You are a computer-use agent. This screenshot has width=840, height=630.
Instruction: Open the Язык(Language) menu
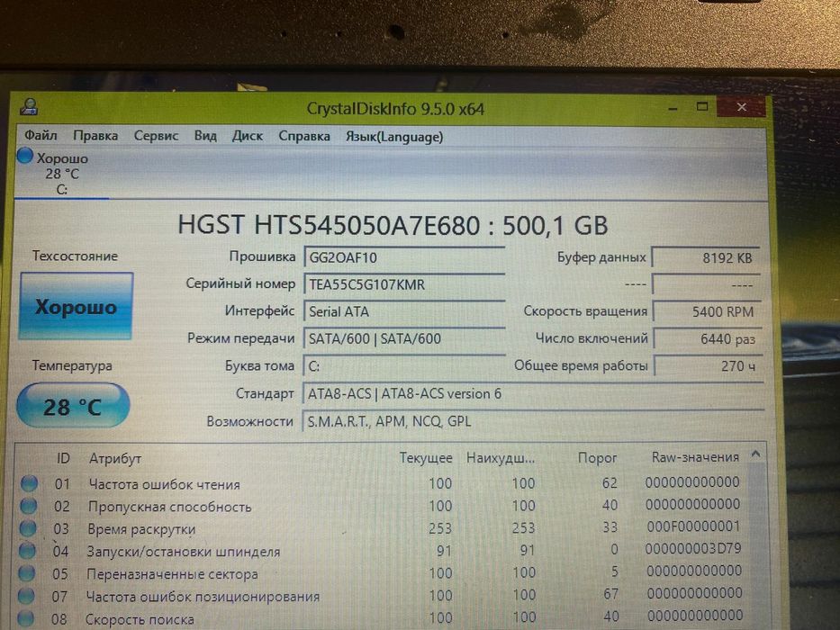(393, 137)
